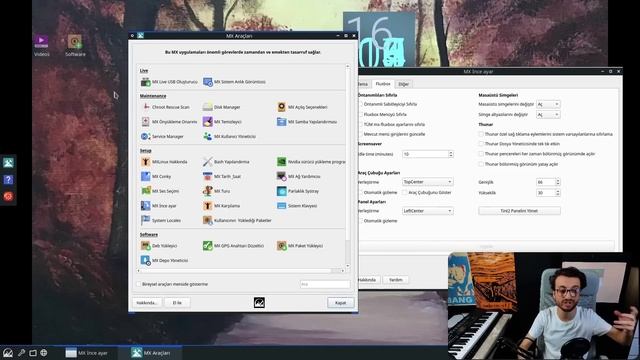
Task: Check Fluxbox Menüyü Sıfırla option
Action: 361,115
